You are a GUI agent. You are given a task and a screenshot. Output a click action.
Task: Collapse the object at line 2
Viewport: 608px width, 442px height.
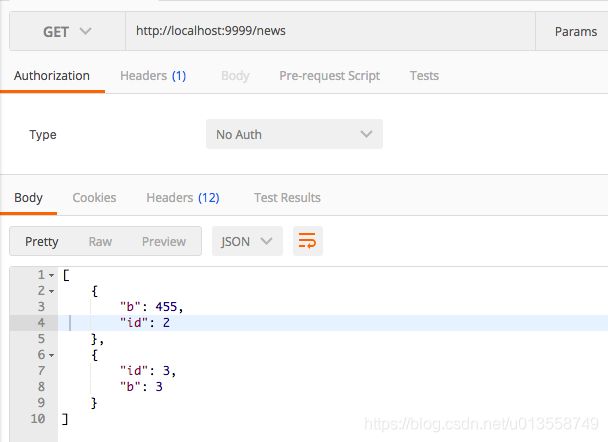click(x=51, y=291)
